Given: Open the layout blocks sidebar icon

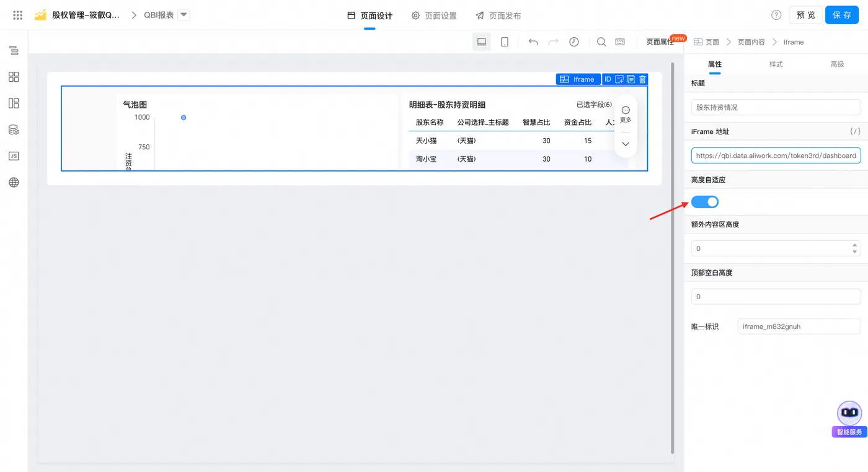Looking at the screenshot, I should tap(14, 103).
